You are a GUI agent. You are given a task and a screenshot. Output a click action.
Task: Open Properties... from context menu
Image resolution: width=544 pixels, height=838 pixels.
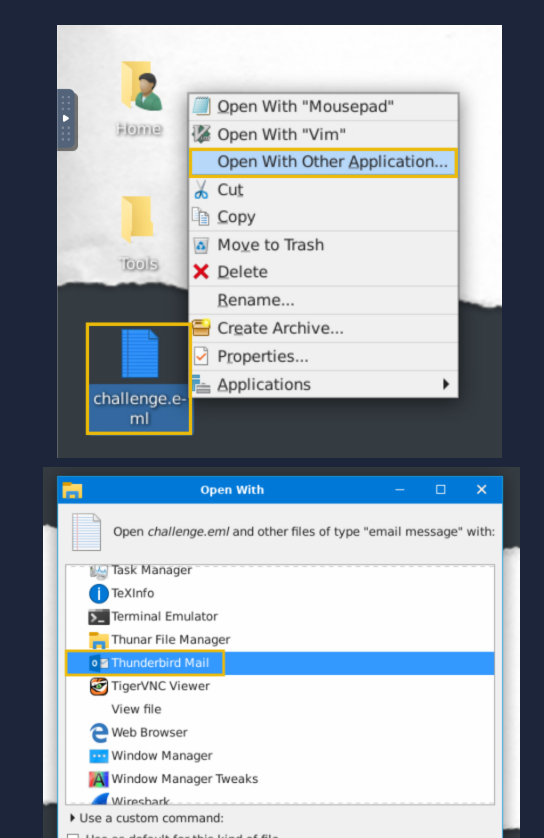323,356
